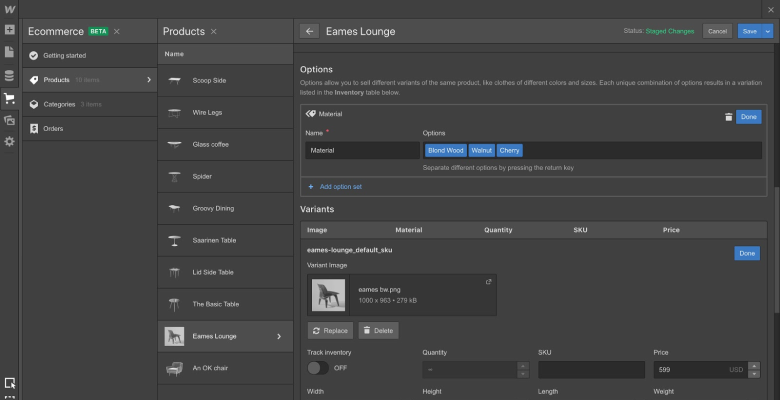Viewport: 780px width, 400px height.
Task: Decrease the Price with down stepper
Action: 754,374
